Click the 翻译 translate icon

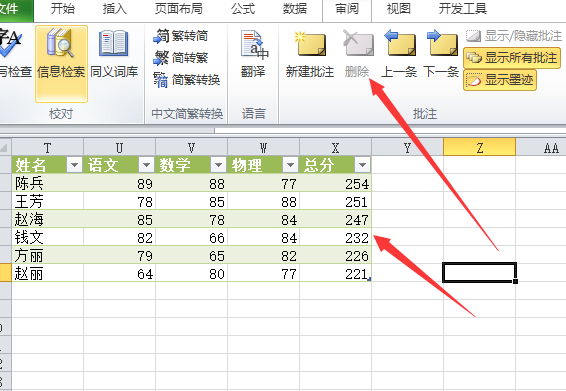pos(253,54)
